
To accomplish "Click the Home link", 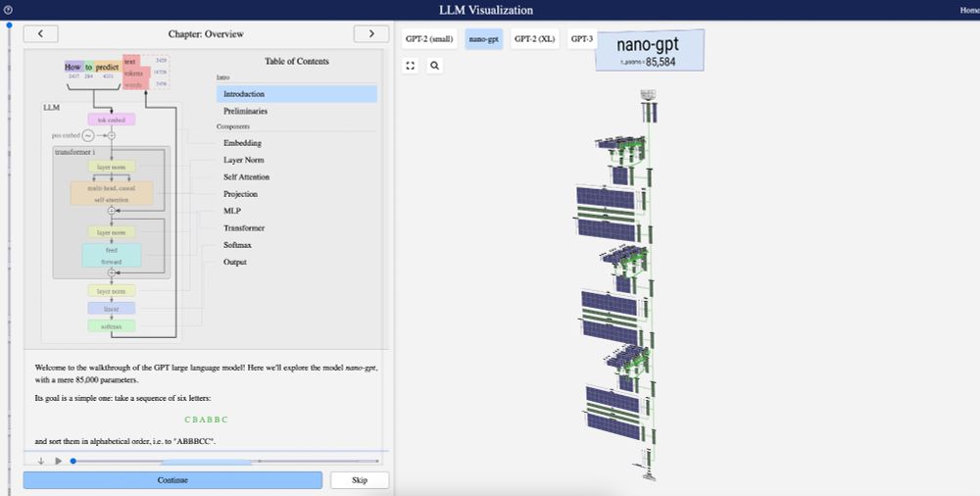I will [970, 10].
